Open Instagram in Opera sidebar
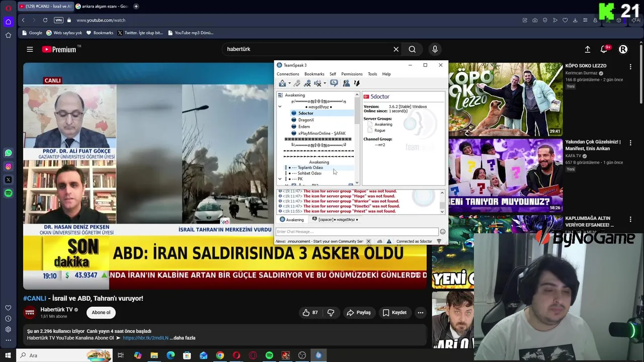The height and width of the screenshot is (362, 644). point(8,166)
